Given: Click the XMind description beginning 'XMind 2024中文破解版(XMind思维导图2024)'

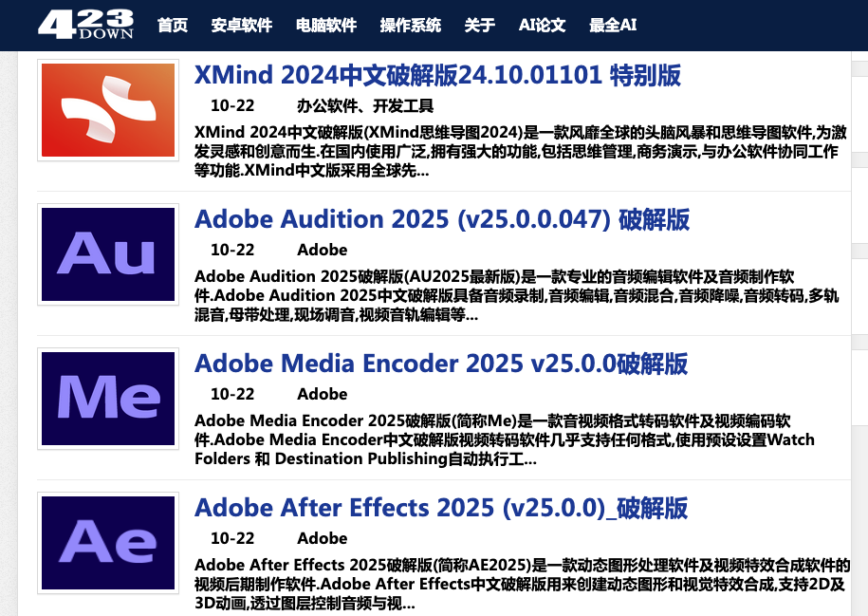Looking at the screenshot, I should (x=521, y=151).
